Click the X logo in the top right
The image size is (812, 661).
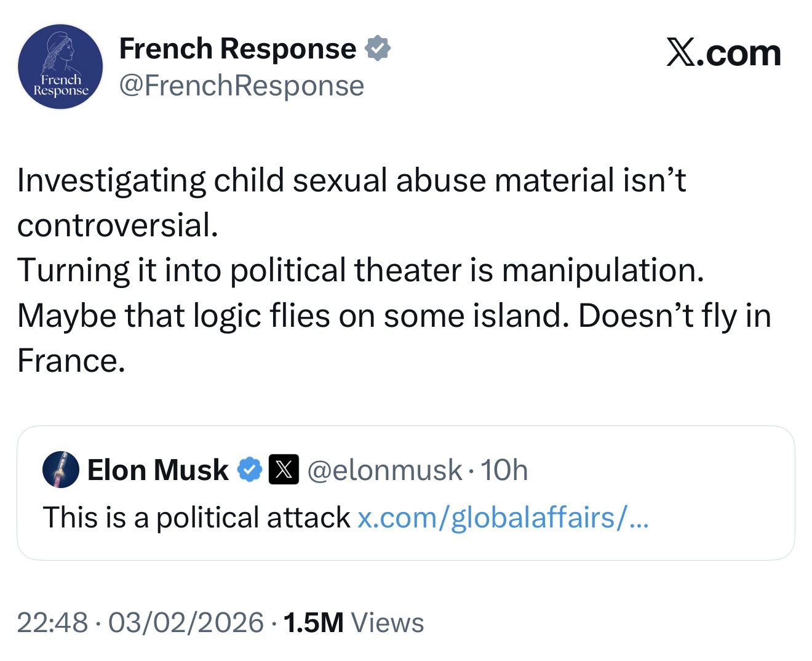coord(723,54)
